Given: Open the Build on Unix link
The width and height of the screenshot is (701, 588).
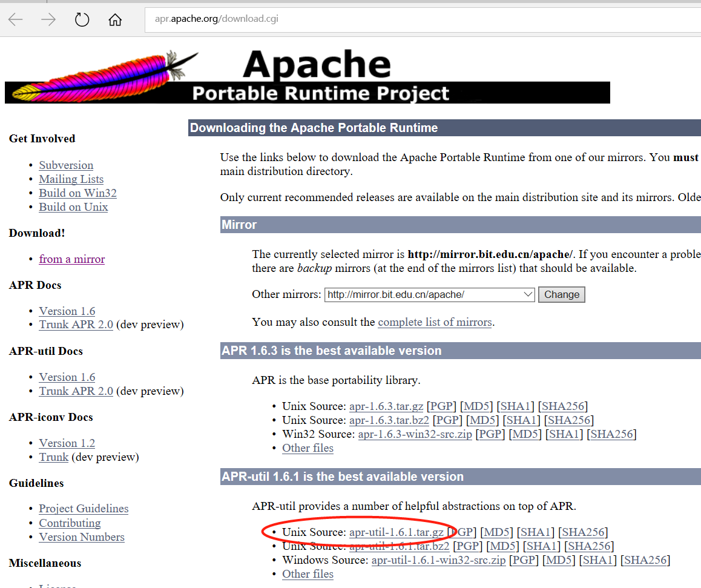Looking at the screenshot, I should (73, 207).
